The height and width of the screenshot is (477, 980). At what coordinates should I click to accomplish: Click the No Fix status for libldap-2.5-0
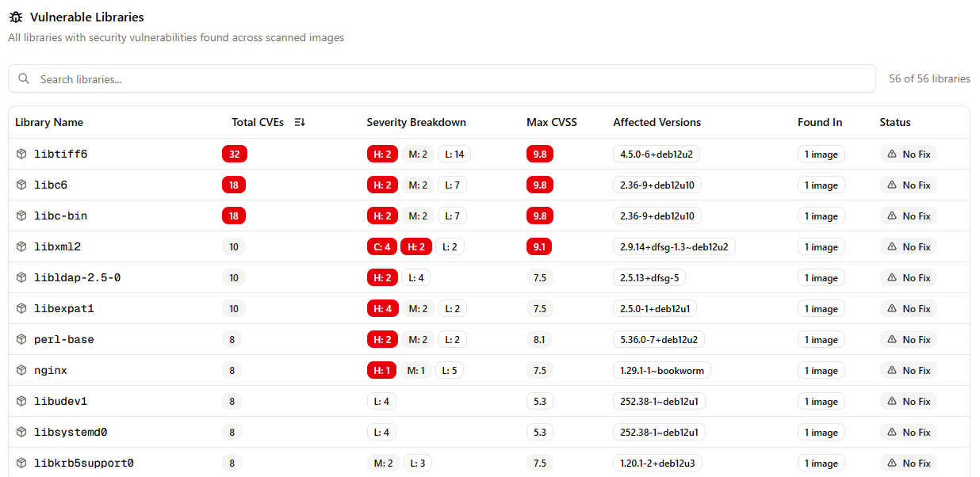pos(909,277)
